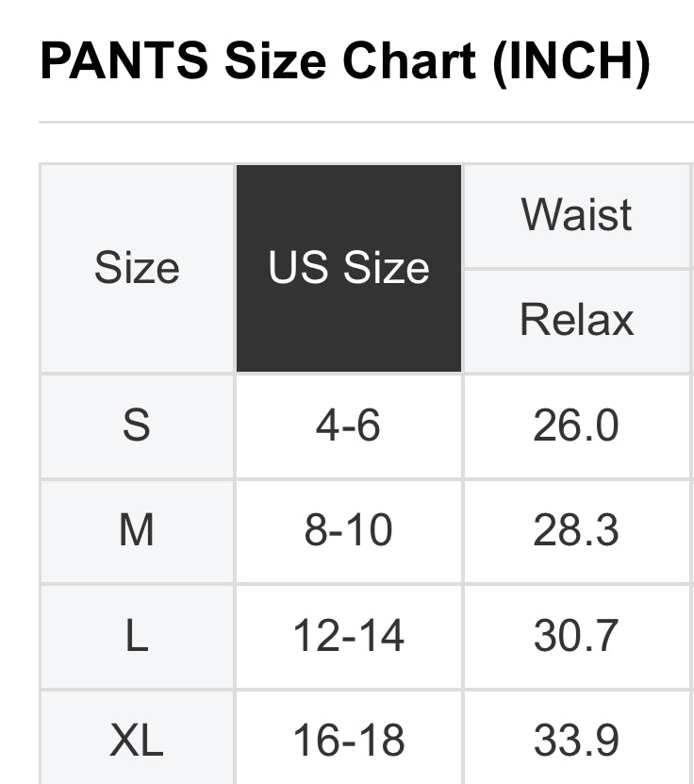Click the divider line below the title
Image resolution: width=694 pixels, height=784 pixels.
[x=366, y=123]
